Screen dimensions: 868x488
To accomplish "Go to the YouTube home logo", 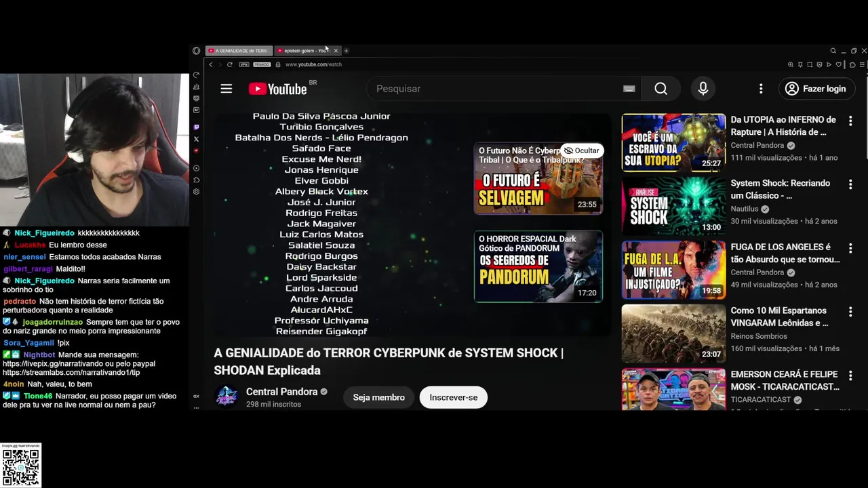I will (x=277, y=89).
